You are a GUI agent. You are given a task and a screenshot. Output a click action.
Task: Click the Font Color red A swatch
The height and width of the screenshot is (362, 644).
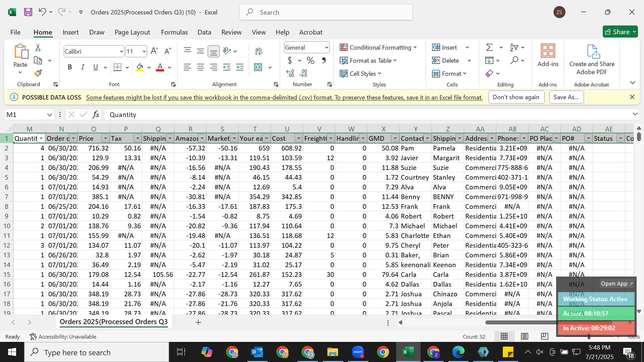[160, 67]
